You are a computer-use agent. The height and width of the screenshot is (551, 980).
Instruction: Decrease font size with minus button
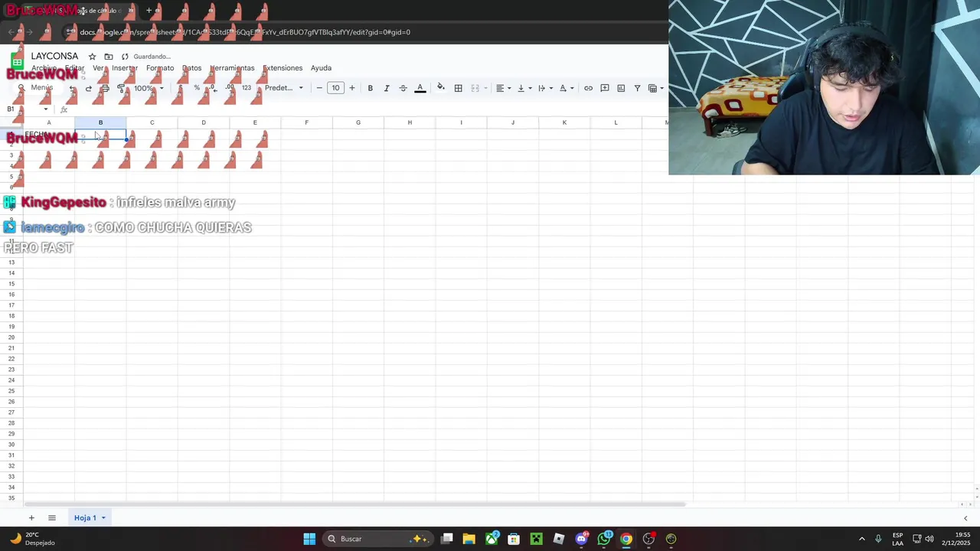tap(319, 88)
